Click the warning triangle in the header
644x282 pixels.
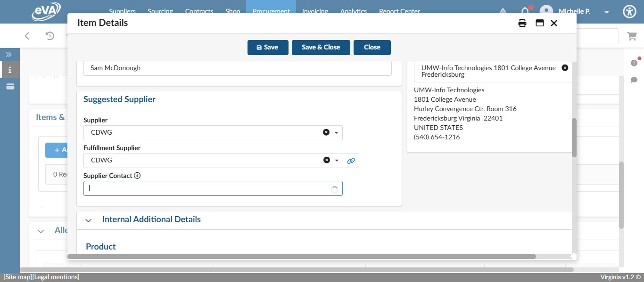click(503, 11)
